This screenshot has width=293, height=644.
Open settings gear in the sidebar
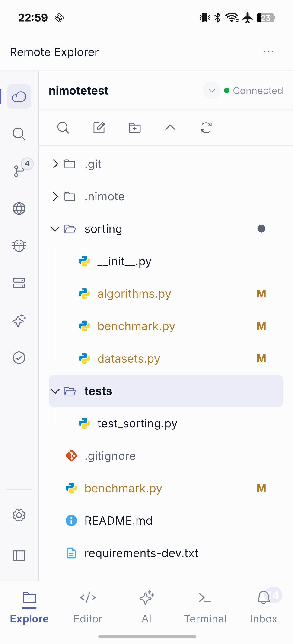click(19, 515)
